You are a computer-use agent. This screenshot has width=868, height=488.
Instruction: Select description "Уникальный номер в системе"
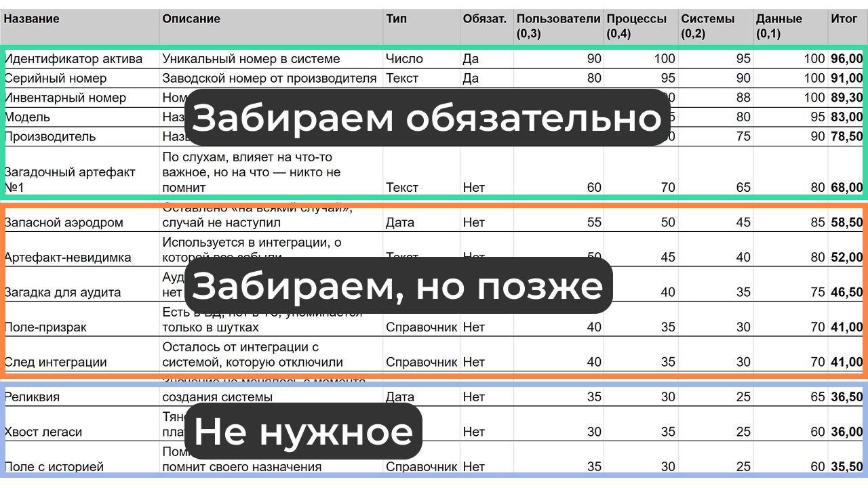tap(251, 59)
